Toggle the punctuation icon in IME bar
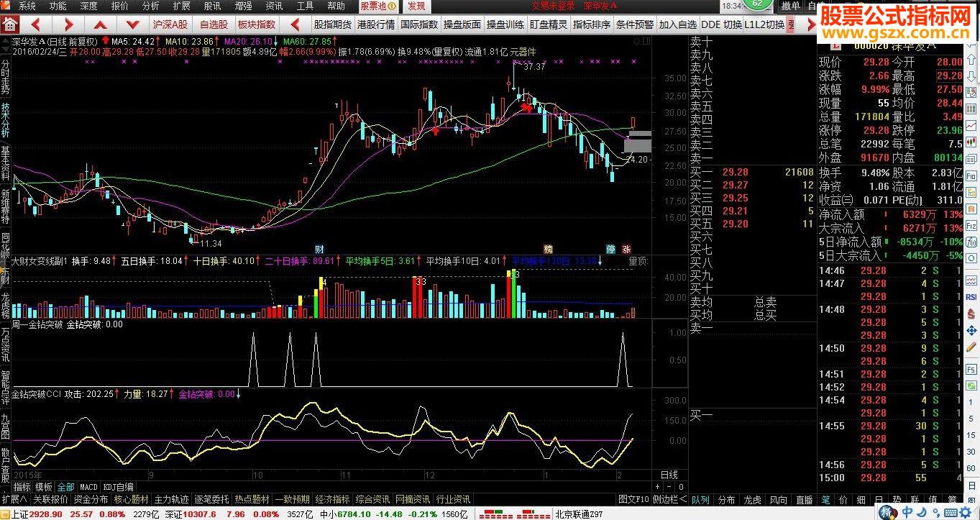Viewport: 980px width, 520px height. (x=936, y=512)
